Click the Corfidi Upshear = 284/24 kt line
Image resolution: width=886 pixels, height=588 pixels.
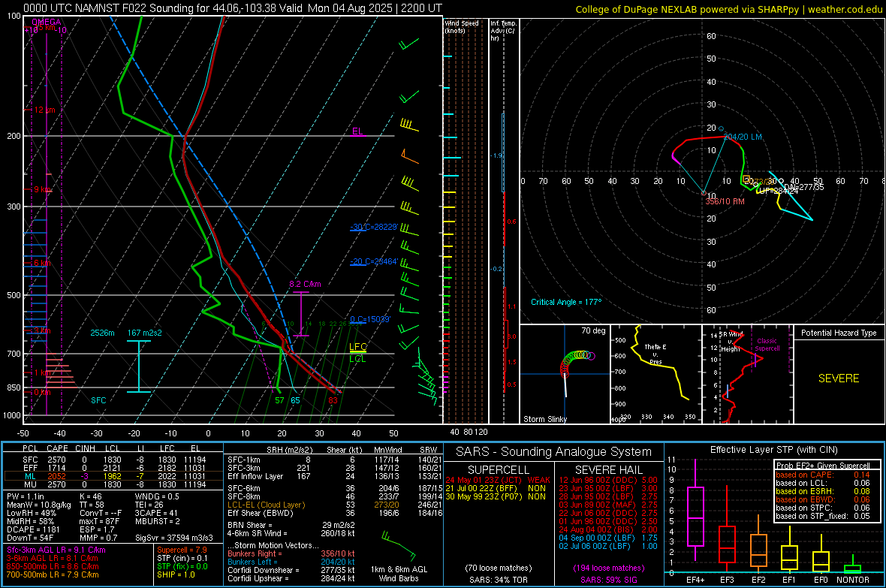coord(291,577)
